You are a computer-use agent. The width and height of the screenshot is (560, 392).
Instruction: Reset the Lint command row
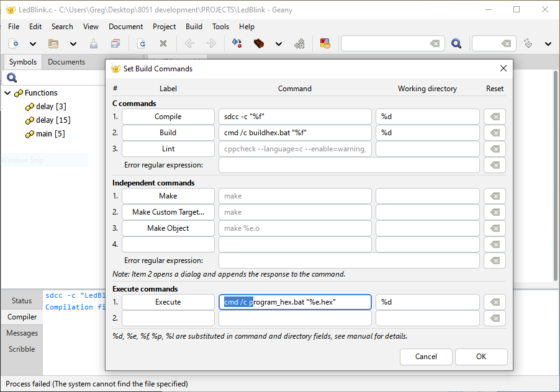point(495,149)
